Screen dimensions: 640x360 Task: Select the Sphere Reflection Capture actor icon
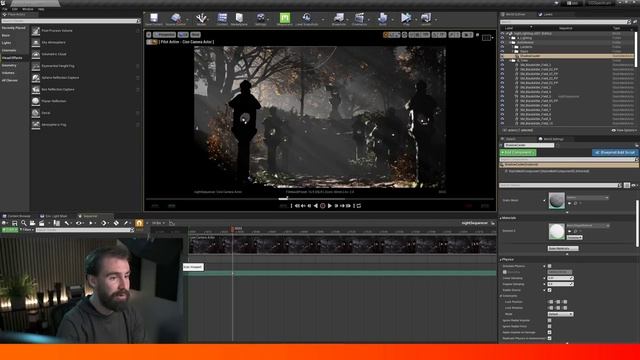[x=36, y=78]
